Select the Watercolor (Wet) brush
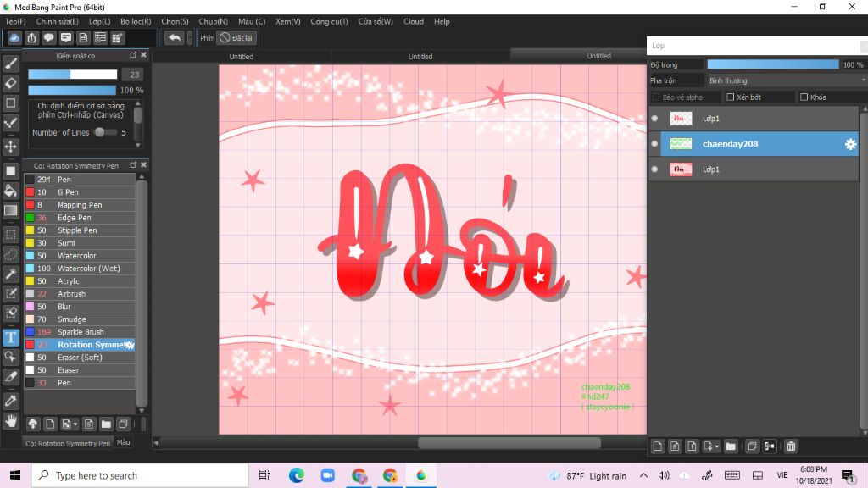868x488 pixels. (80, 269)
